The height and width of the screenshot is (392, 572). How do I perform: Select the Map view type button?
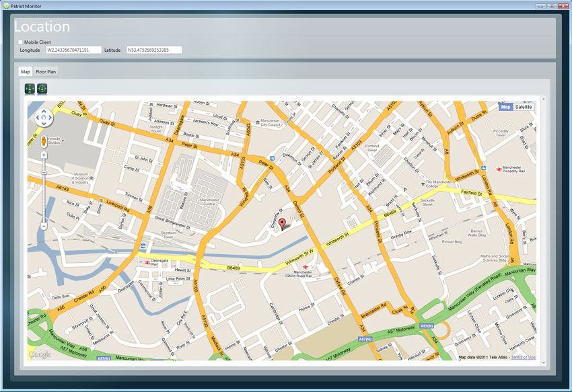point(505,107)
